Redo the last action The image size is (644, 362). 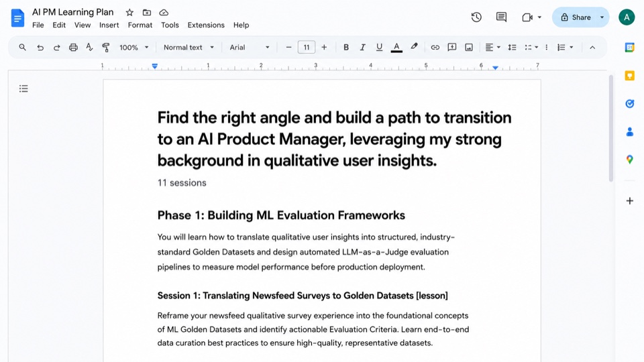tap(56, 48)
